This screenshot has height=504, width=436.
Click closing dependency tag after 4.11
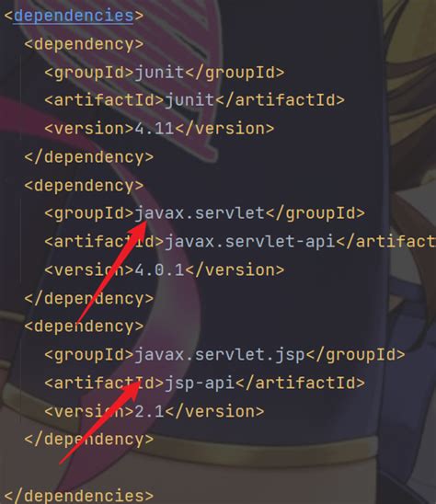(89, 157)
